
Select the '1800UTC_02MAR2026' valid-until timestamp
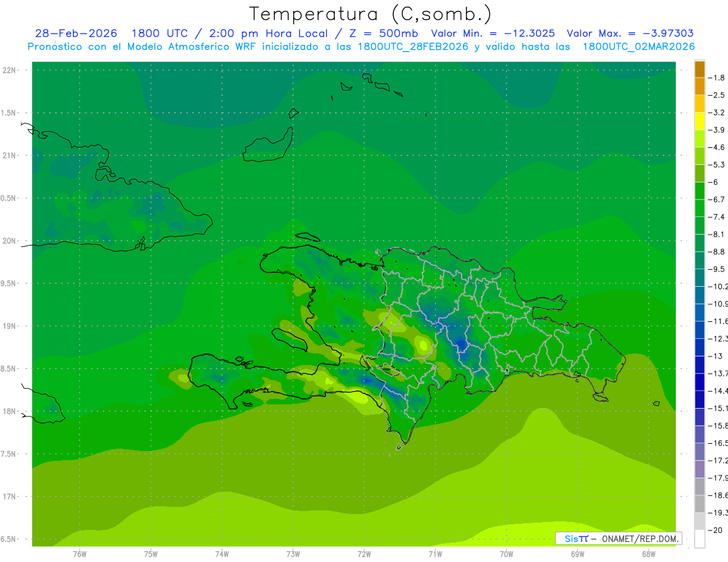click(x=639, y=47)
